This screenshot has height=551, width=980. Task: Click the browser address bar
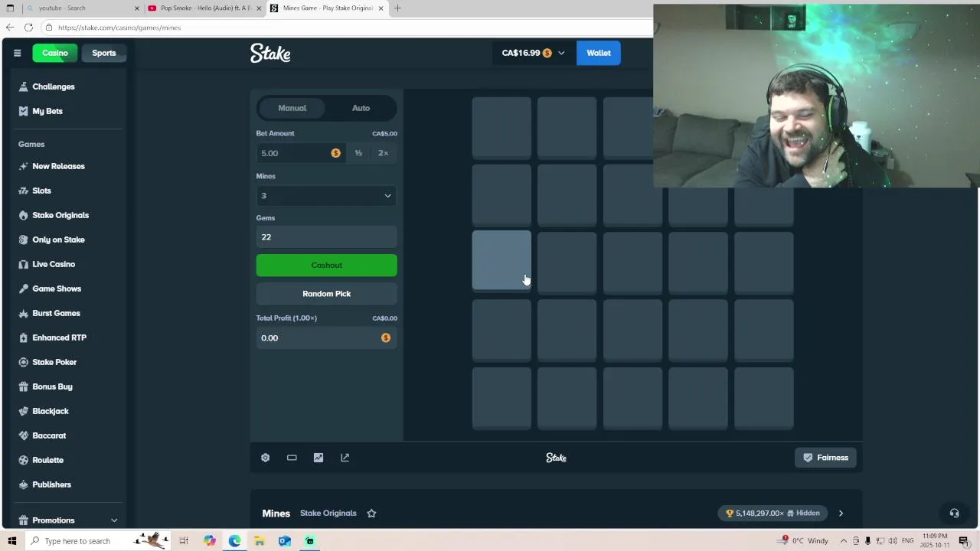[345, 28]
